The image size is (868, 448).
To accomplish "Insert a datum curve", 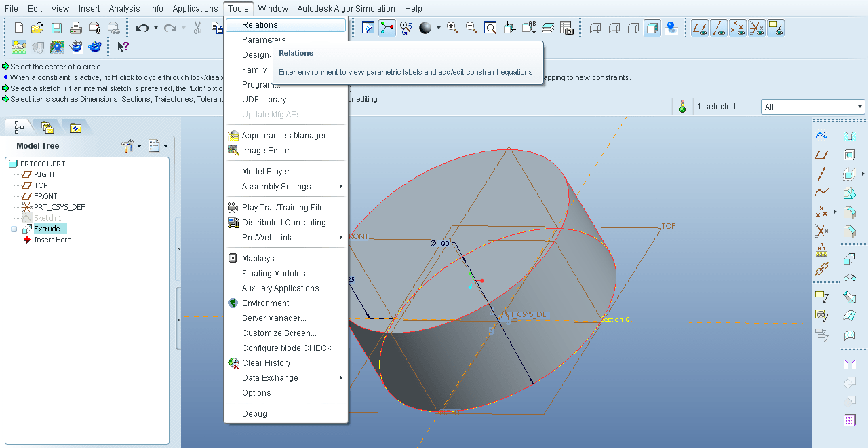I will pos(821,193).
